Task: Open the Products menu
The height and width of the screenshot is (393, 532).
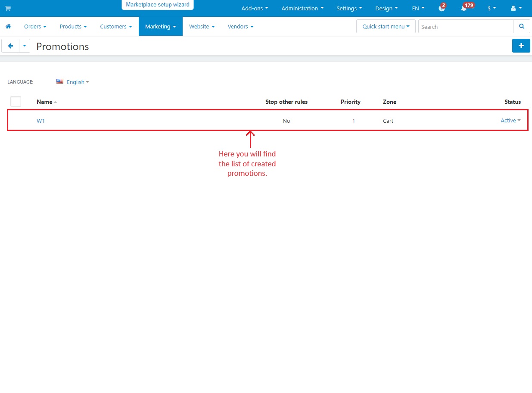Action: pos(73,26)
